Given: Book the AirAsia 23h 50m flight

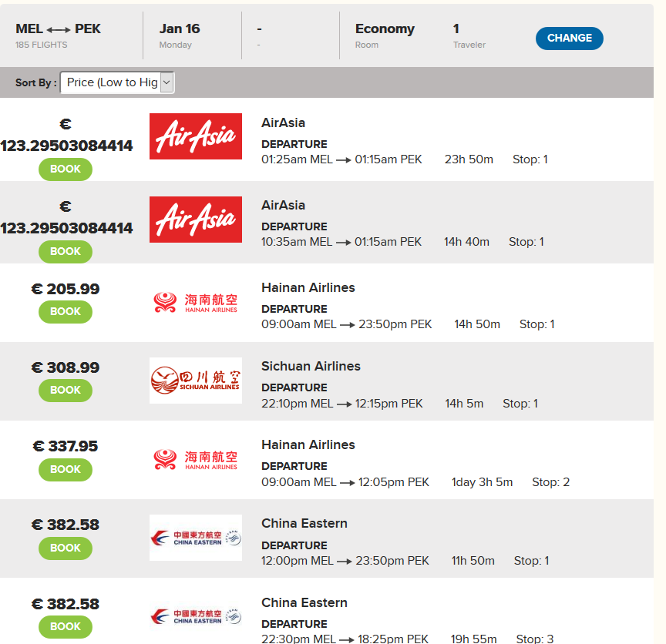Looking at the screenshot, I should [x=66, y=169].
